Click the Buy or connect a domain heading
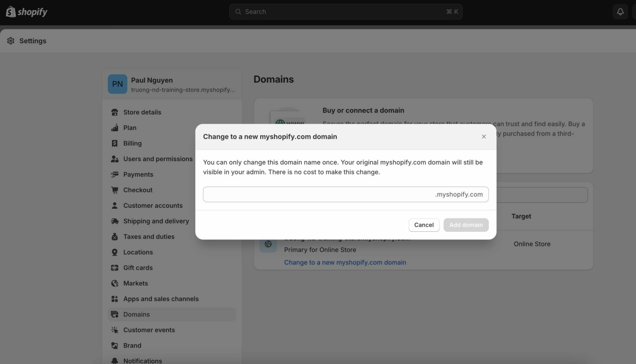Viewport: 636px width, 364px height. tap(363, 111)
